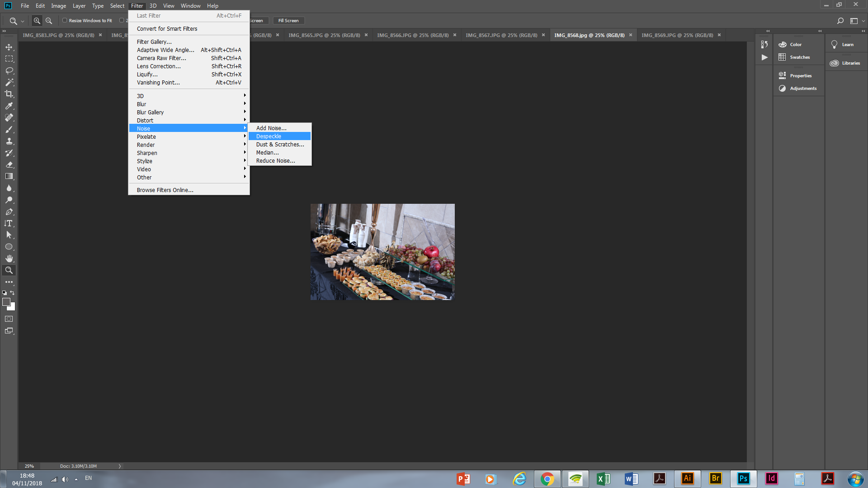868x488 pixels.
Task: Click the Zoom Out magnifier icon
Action: 49,21
